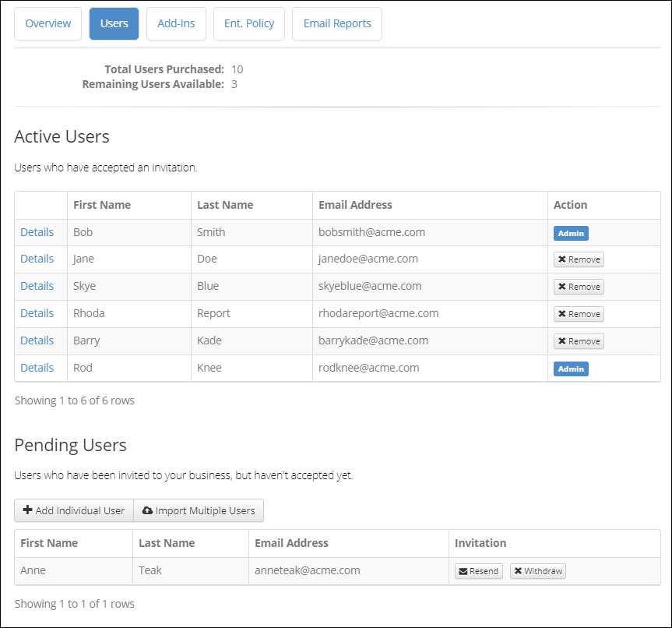
Task: Remove user Rhoda Report
Action: pos(579,314)
